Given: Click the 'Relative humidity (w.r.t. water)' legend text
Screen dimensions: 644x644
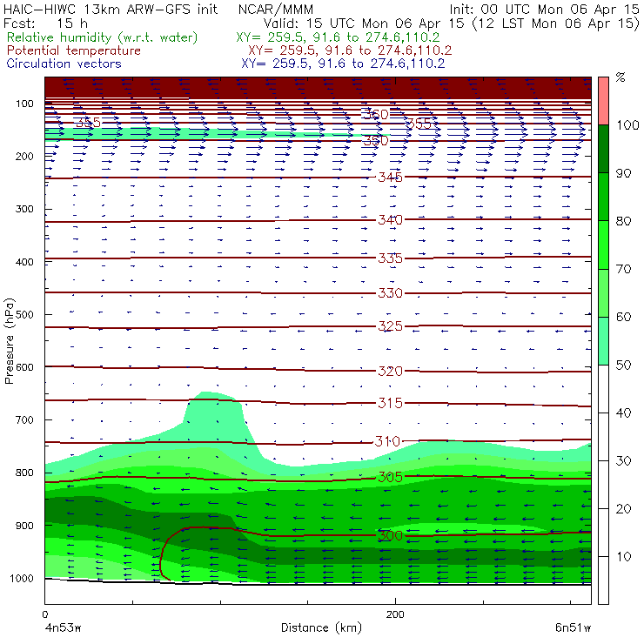Looking at the screenshot, I should 103,37.
